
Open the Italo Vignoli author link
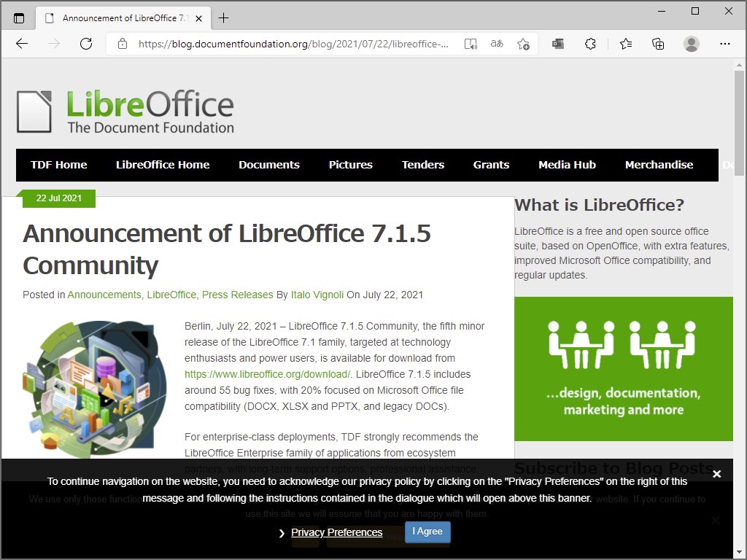tap(317, 295)
